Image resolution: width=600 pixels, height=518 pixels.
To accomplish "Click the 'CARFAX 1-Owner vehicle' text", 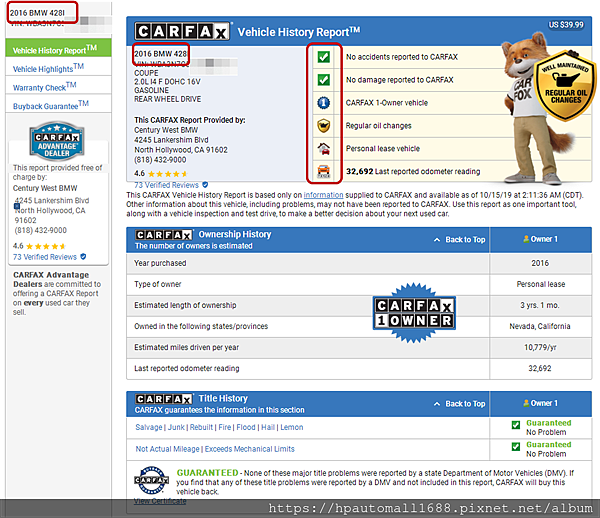I will (387, 103).
